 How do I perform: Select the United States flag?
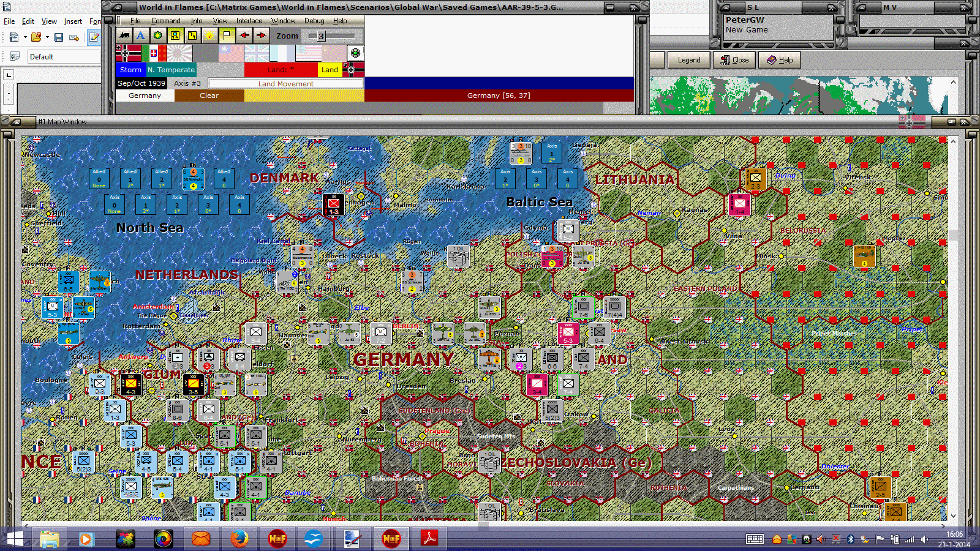coord(308,53)
